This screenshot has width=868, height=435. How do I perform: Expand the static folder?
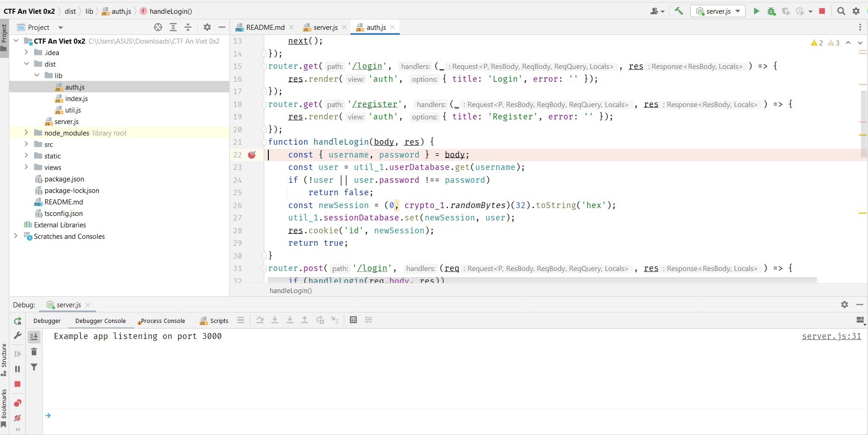pos(27,156)
